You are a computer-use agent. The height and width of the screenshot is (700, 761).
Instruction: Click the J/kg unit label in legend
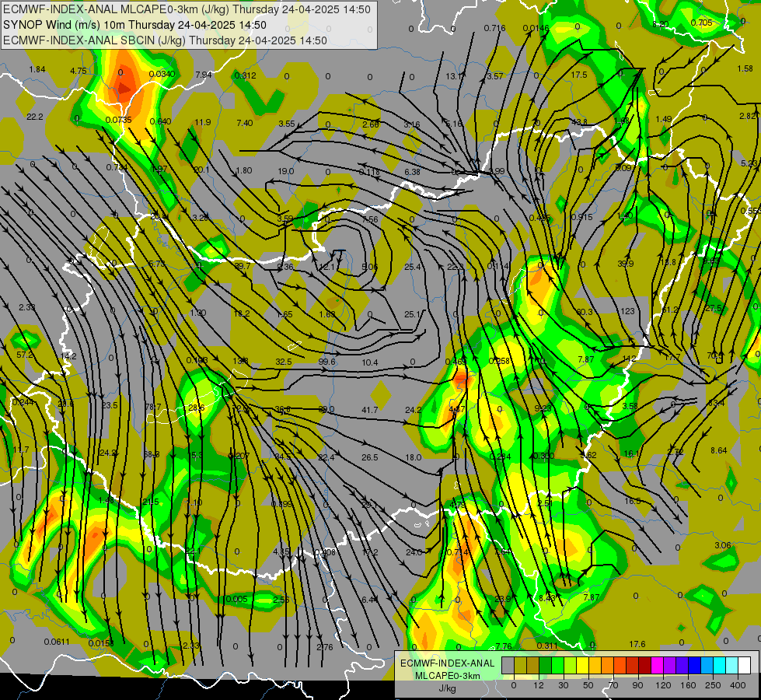447,688
